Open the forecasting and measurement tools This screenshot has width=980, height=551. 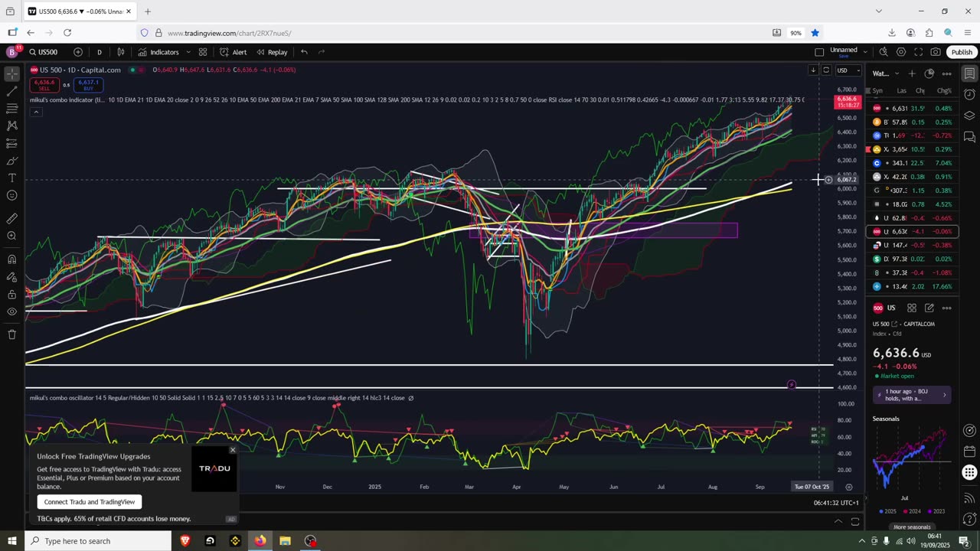click(x=11, y=143)
